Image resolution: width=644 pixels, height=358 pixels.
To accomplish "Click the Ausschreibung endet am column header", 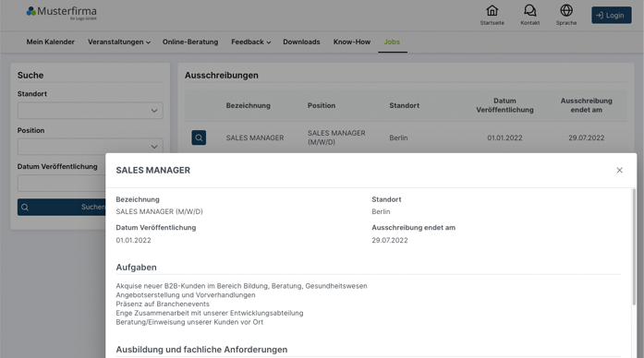I will tap(586, 105).
